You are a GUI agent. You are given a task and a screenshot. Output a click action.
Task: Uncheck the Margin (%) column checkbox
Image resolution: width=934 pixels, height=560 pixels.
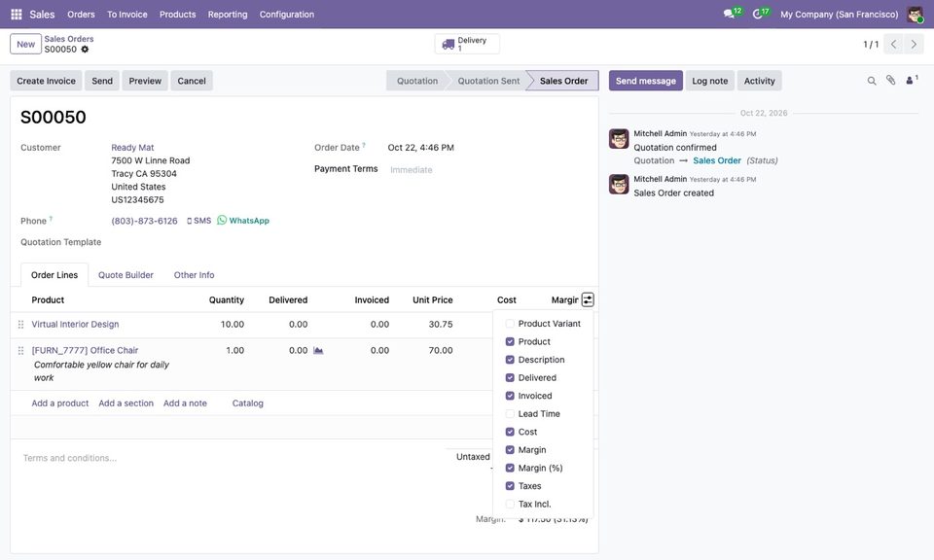510,468
